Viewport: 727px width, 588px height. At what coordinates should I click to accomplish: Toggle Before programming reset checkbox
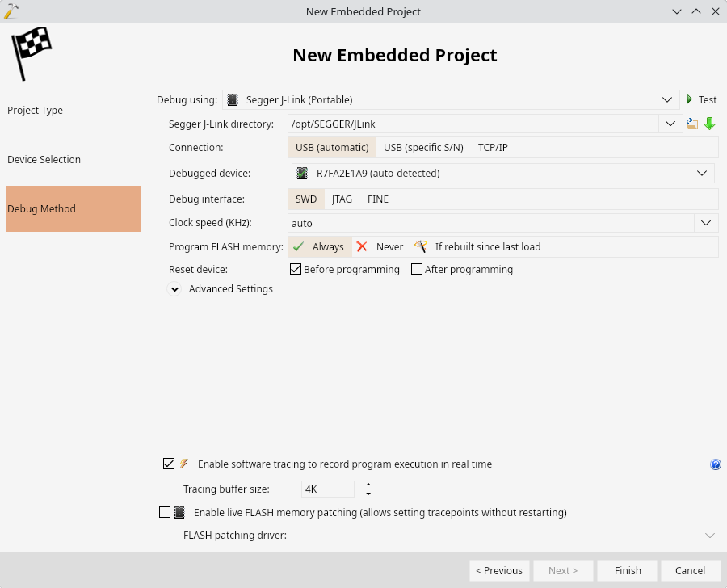pos(296,269)
